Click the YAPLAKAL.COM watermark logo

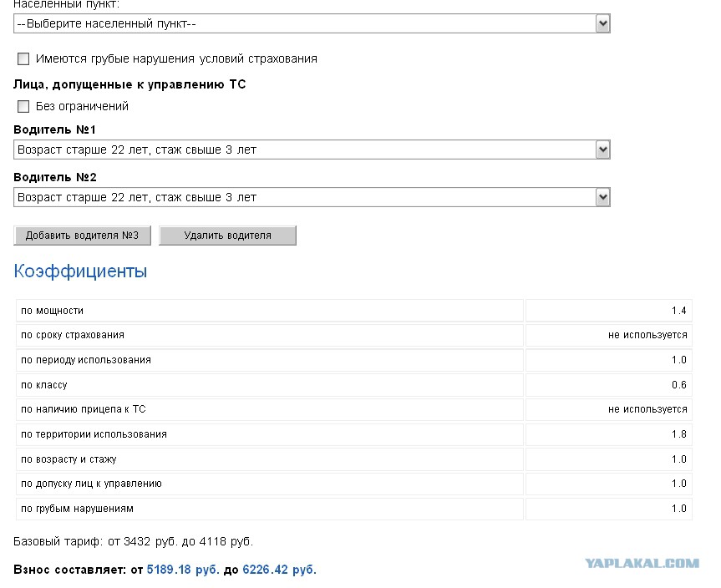coord(642,563)
